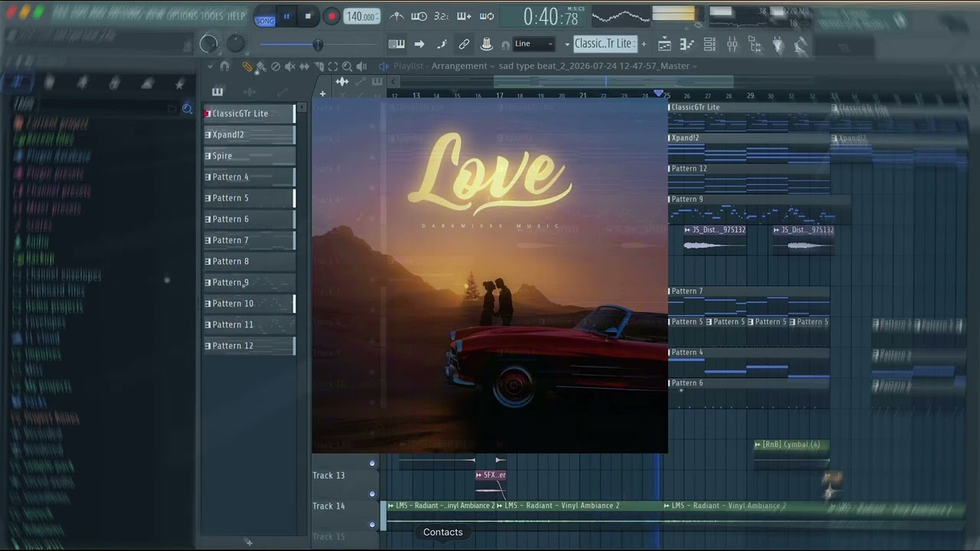Viewport: 980px width, 551px height.
Task: Click the oscilloscope output monitor
Action: [x=621, y=15]
